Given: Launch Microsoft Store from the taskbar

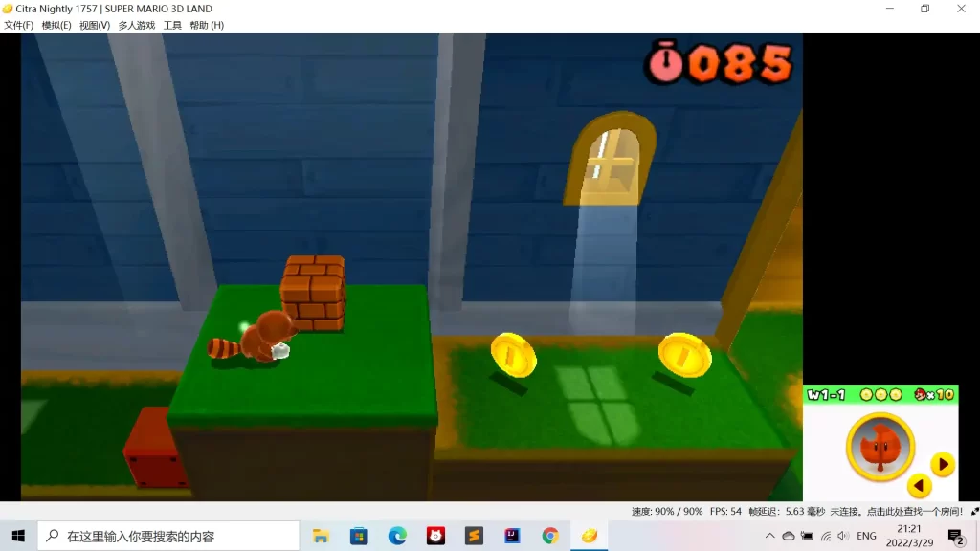Looking at the screenshot, I should pos(359,536).
